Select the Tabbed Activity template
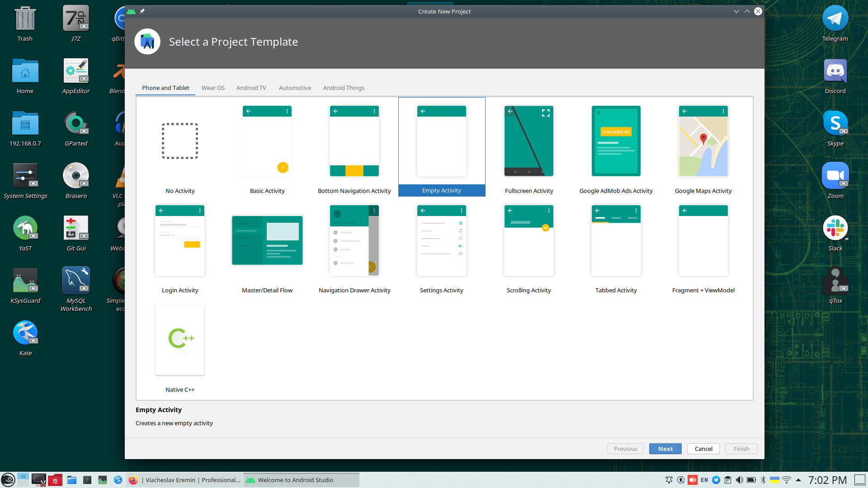Viewport: 868px width, 488px height. 616,240
